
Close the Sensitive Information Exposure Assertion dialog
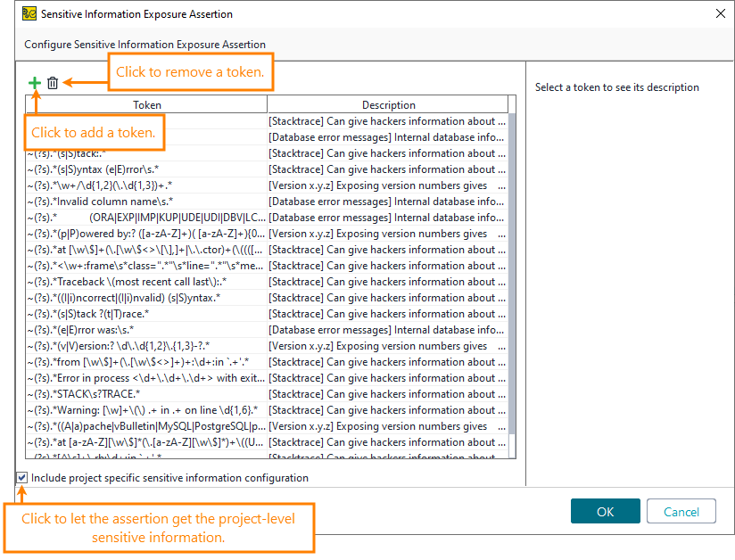click(721, 13)
